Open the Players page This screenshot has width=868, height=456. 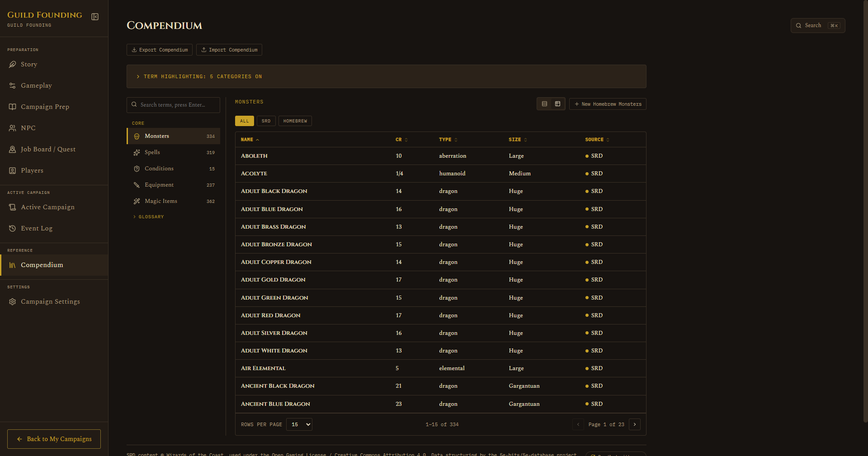(x=54, y=170)
